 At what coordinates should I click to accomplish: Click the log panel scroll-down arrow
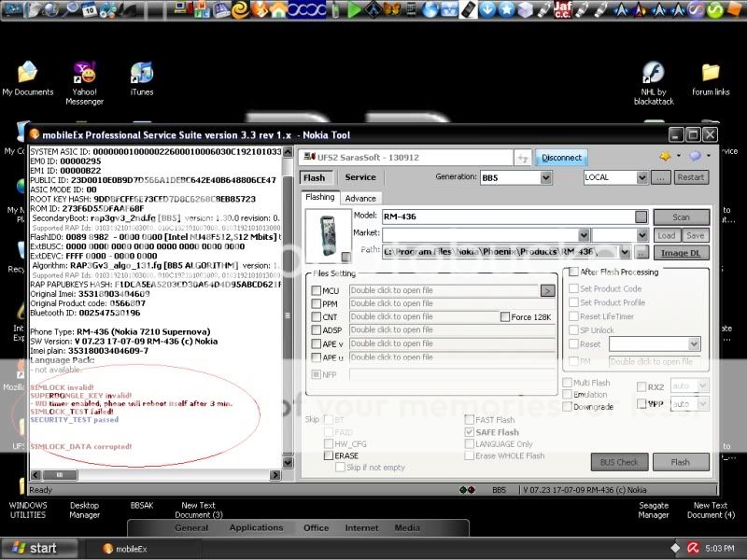(x=288, y=462)
